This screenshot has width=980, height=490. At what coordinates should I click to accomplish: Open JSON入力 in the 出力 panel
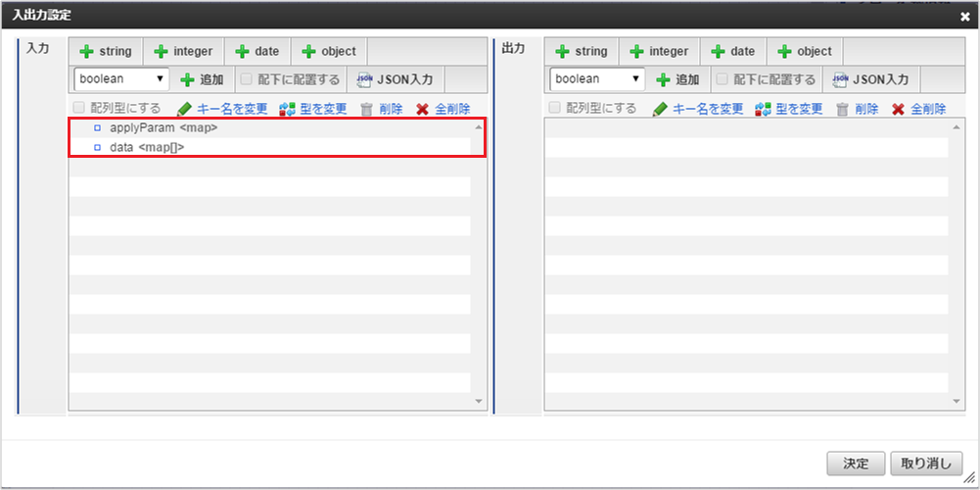coord(870,79)
